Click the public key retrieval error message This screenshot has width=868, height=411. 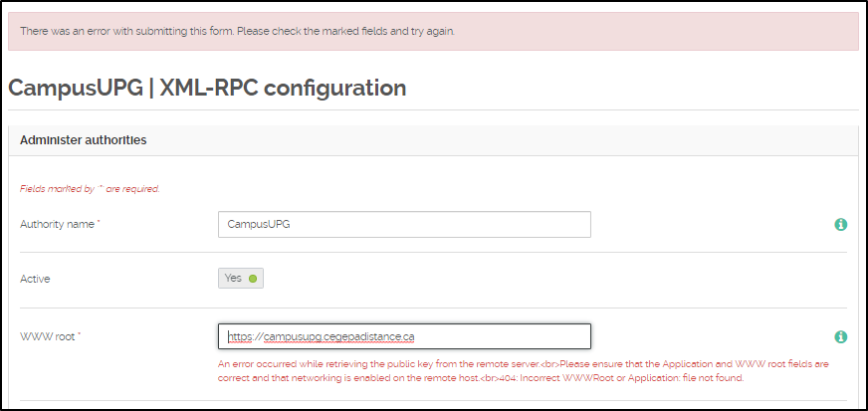tap(378, 364)
